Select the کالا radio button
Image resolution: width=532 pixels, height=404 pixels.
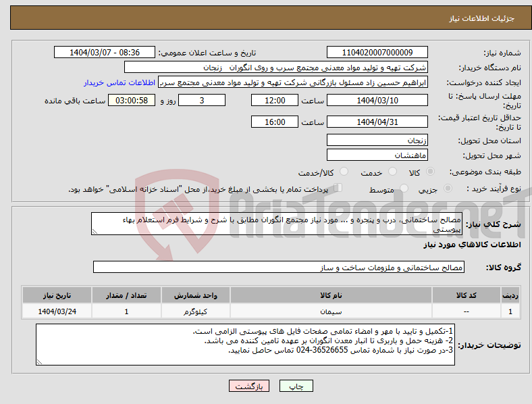click(x=430, y=172)
